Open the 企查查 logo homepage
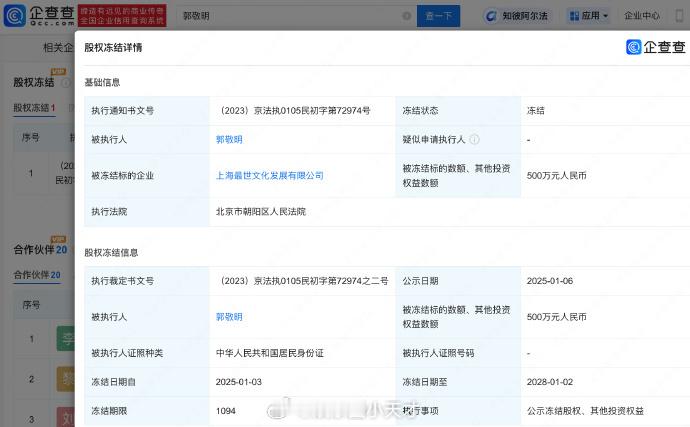Viewport: 690px width, 427px height. (x=39, y=15)
